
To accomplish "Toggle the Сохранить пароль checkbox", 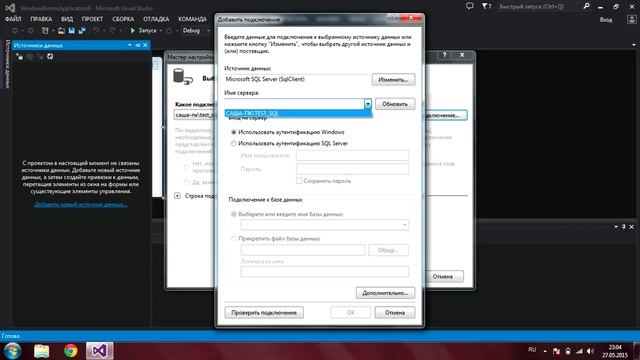I will (299, 180).
